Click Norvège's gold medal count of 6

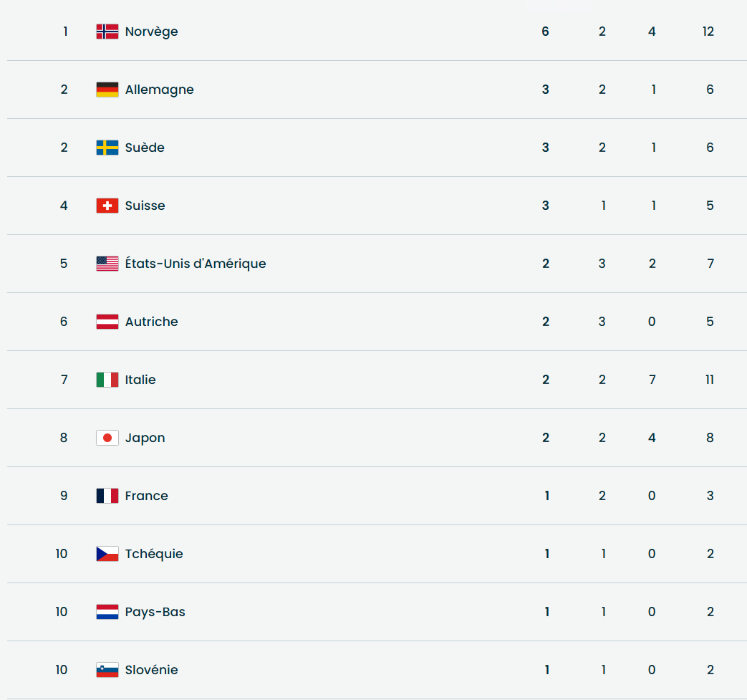click(x=545, y=32)
